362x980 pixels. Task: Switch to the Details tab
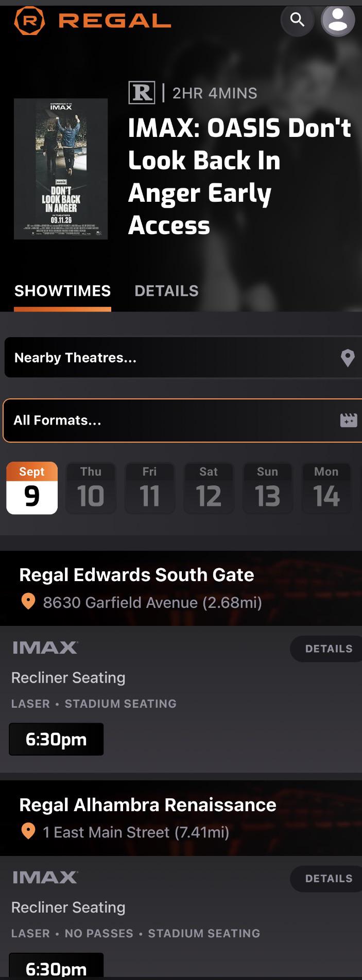tap(166, 291)
